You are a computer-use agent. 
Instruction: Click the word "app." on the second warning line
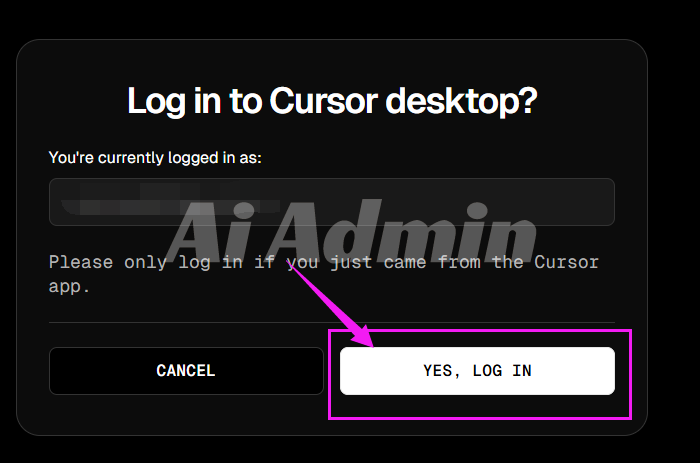coord(69,286)
